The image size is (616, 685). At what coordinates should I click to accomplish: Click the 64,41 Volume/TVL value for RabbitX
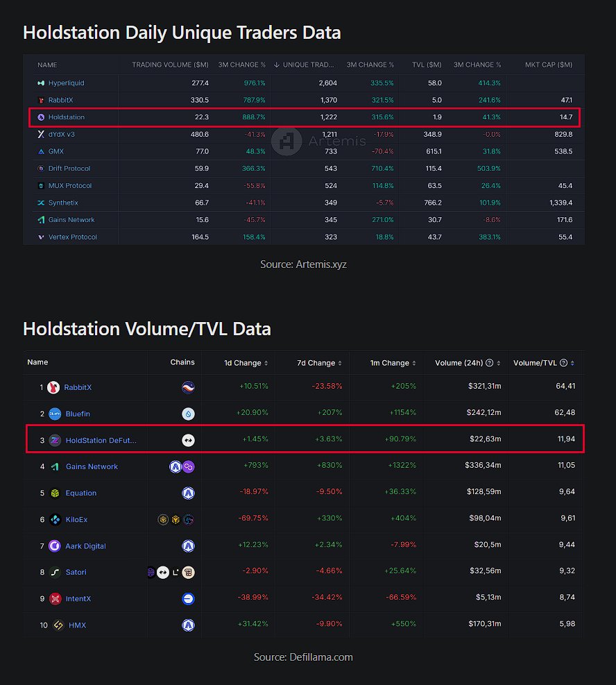(565, 386)
